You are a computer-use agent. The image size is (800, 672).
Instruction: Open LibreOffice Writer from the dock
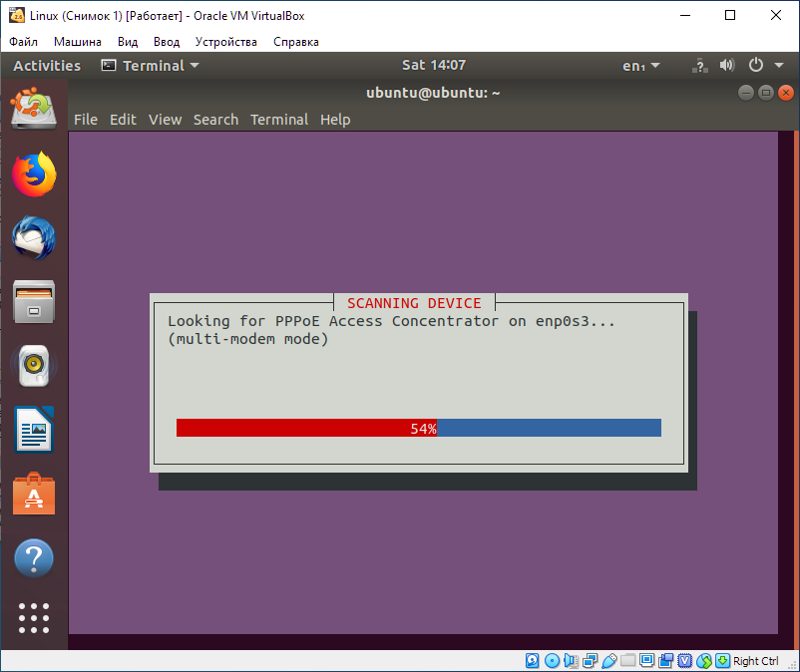click(x=34, y=431)
